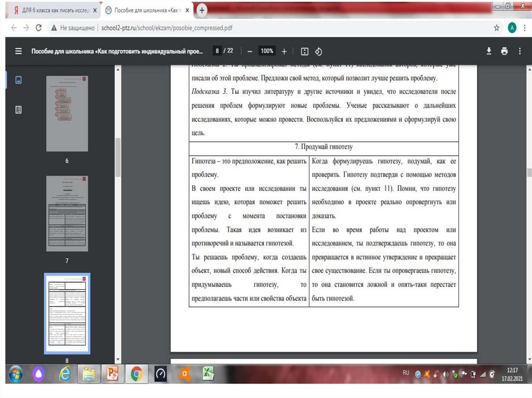The width and height of the screenshot is (532, 398).
Task: Select page 8 thumbnail
Action: coord(67,313)
